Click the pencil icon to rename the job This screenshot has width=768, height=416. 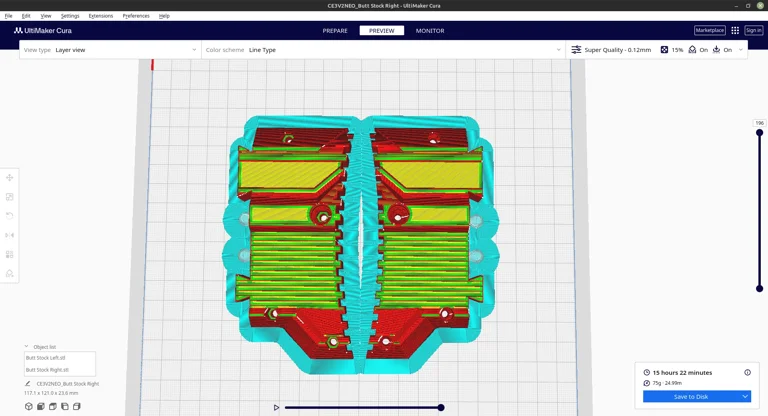coord(28,384)
